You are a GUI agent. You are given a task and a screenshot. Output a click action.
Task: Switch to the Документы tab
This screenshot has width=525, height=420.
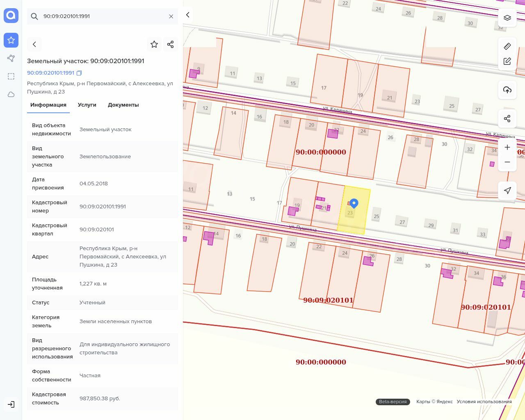(123, 105)
